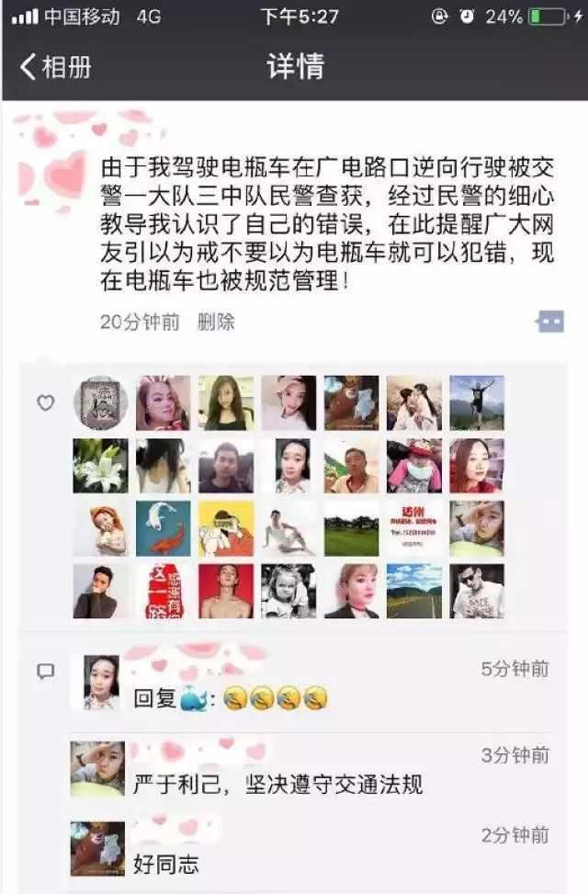This screenshot has width=588, height=894.
Task: Open the green field landscape avatar
Action: [x=351, y=528]
